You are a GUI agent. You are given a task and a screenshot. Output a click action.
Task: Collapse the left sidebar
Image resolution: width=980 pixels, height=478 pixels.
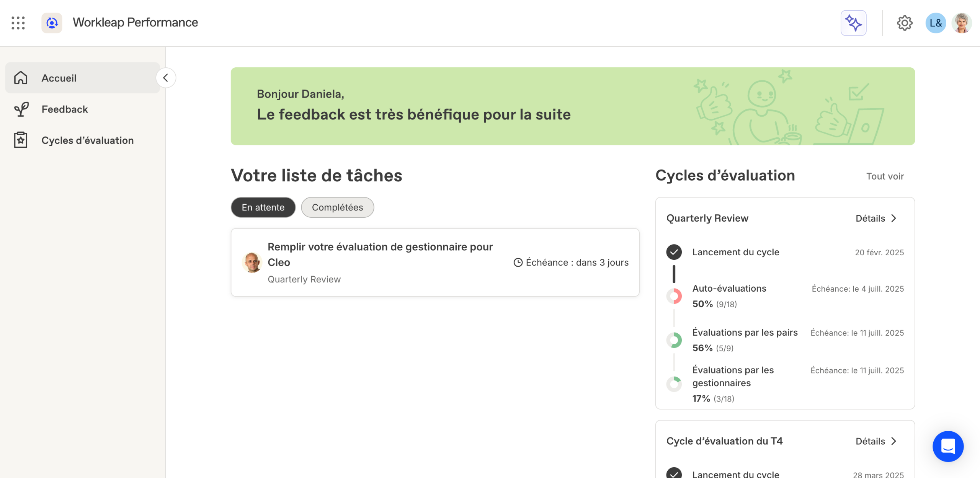pos(166,78)
